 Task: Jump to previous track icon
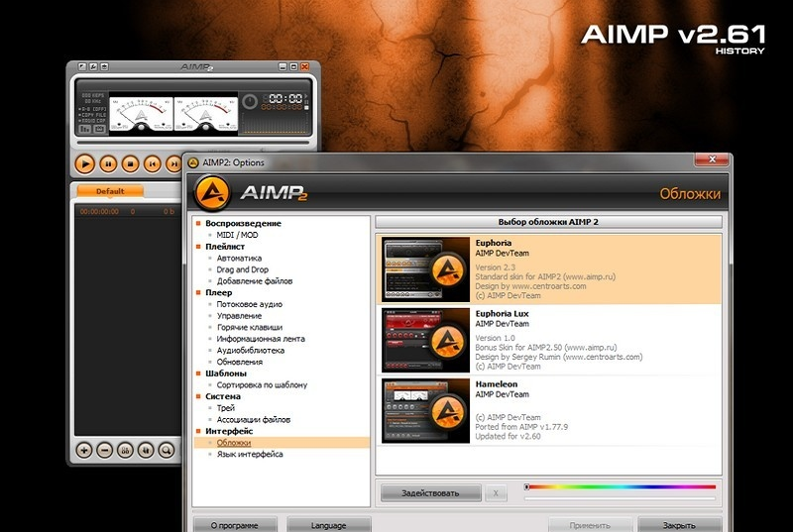tap(153, 163)
